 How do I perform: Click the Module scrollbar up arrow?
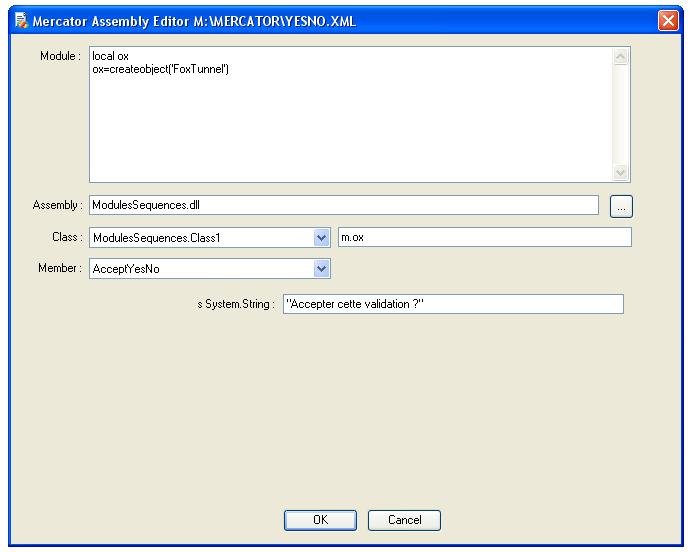620,57
